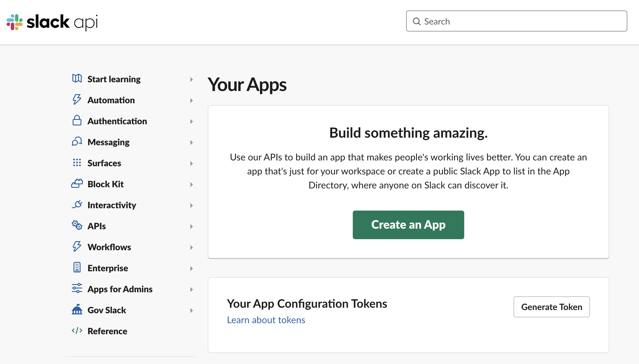The width and height of the screenshot is (639, 364).
Task: Select the Interactivity cursor icon
Action: coord(77,205)
